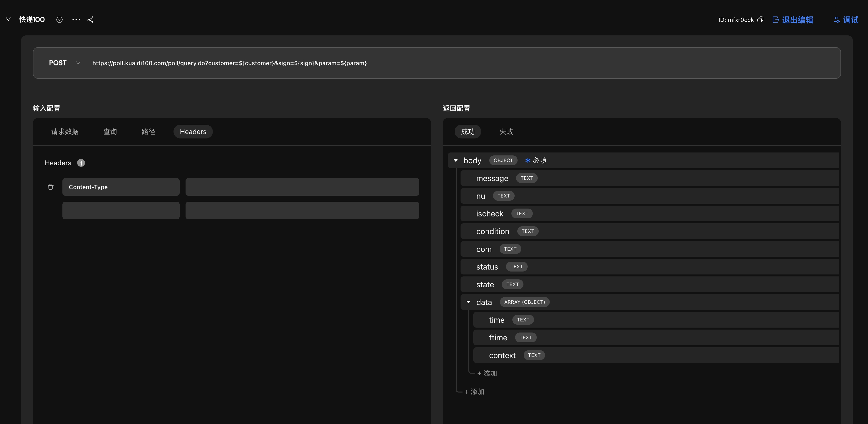Select the ischeck field row
868x424 pixels.
[x=490, y=214]
